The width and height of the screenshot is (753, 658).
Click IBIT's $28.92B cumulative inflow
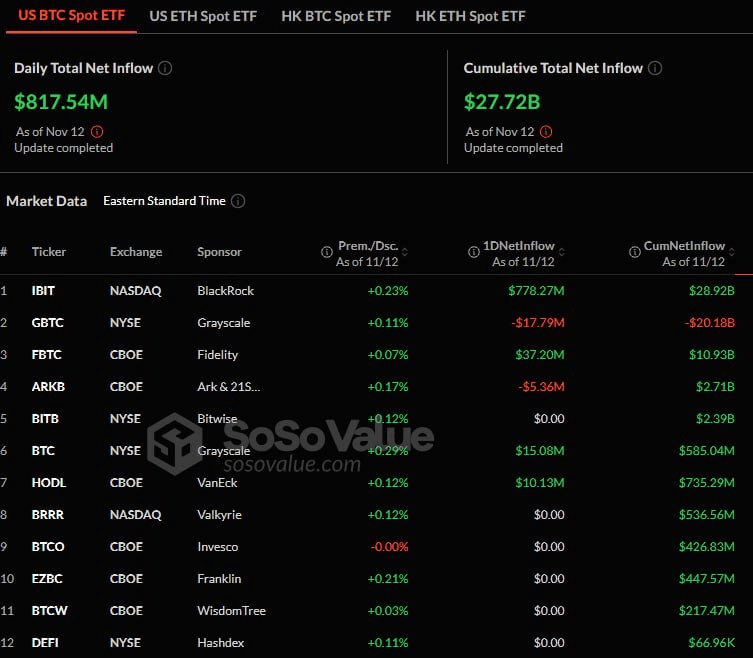[712, 291]
